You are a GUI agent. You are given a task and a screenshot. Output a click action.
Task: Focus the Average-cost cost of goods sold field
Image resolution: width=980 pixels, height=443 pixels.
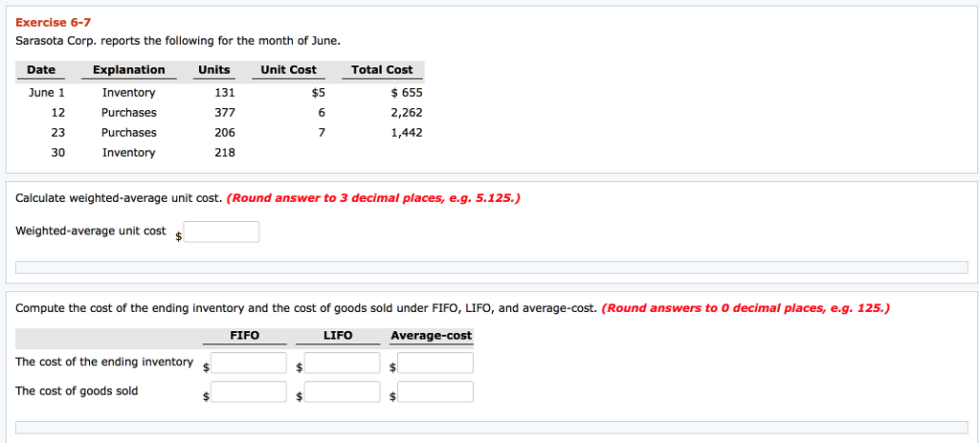435,391
